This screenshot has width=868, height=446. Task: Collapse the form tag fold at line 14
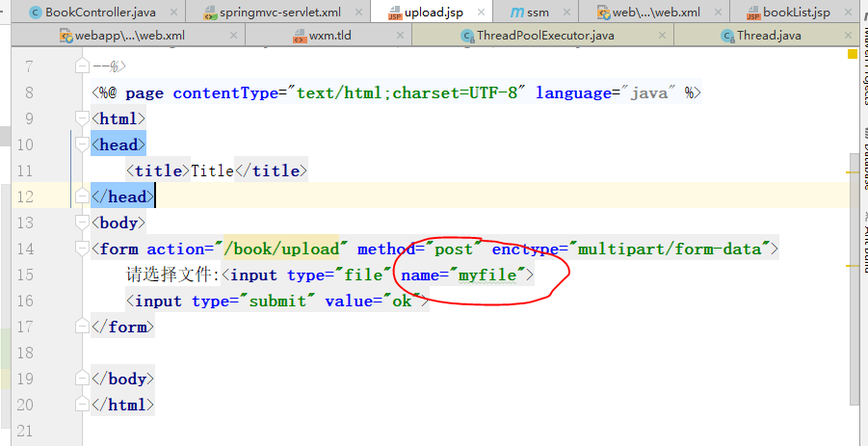click(81, 249)
